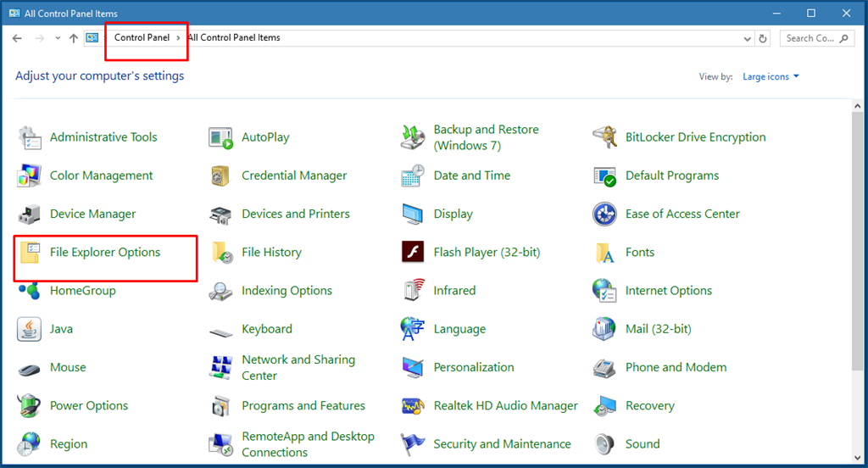The width and height of the screenshot is (868, 468).
Task: Launch the Color Management icon
Action: pyautogui.click(x=30, y=175)
